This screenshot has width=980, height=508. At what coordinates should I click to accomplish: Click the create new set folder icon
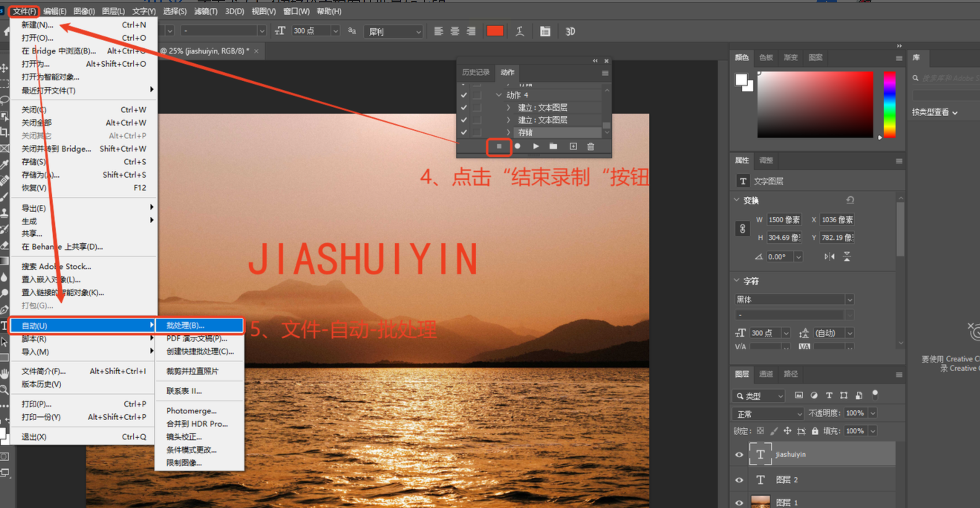pyautogui.click(x=553, y=147)
